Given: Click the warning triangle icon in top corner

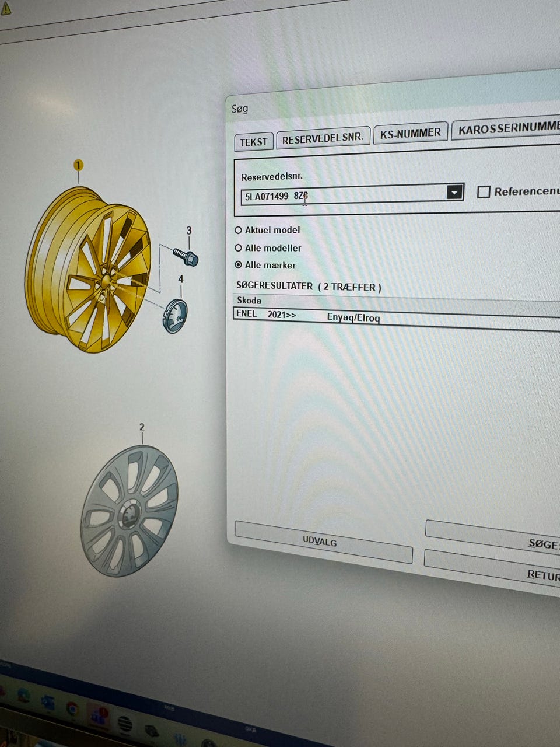Looking at the screenshot, I should point(5,8).
